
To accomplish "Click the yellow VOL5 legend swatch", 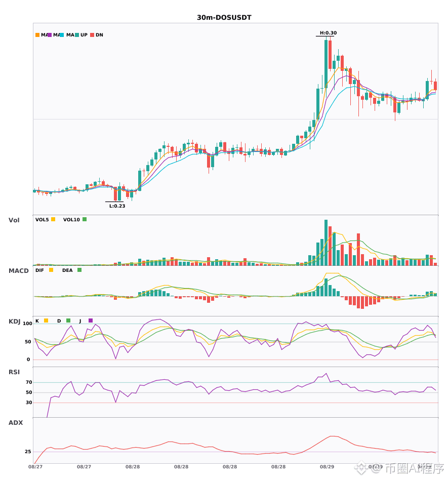I will [x=53, y=219].
